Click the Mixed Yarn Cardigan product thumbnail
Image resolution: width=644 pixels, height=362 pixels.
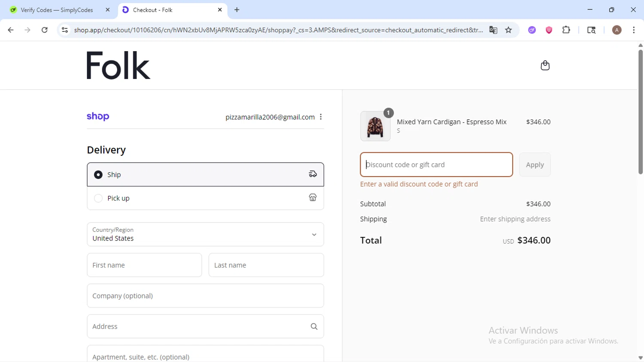[x=375, y=126]
